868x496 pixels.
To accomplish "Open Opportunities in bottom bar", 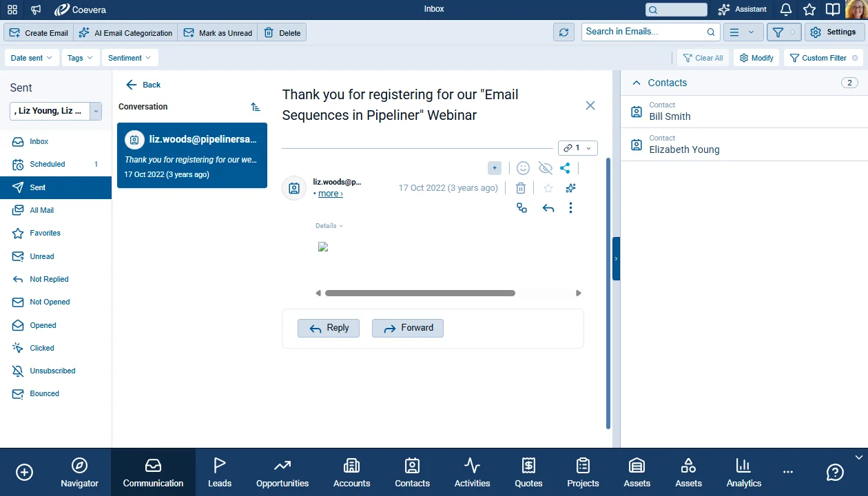I will pos(282,473).
